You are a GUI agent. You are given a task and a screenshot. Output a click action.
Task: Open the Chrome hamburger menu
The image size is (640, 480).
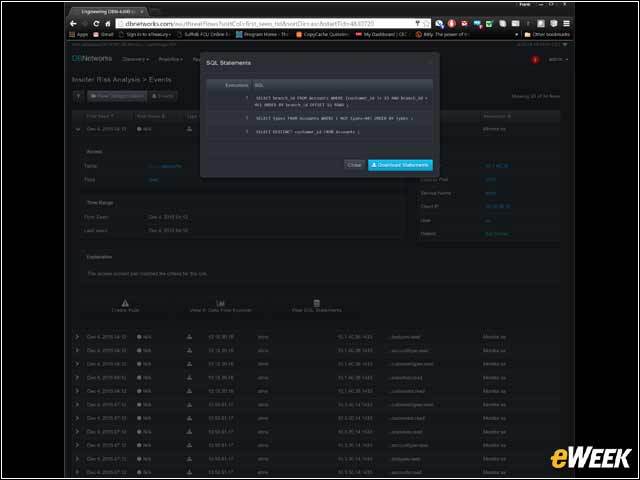(566, 24)
